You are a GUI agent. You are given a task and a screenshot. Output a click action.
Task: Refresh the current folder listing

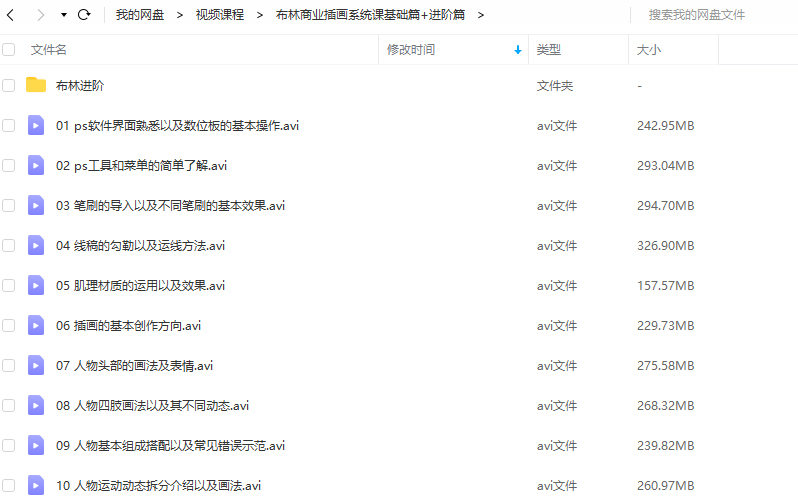click(x=84, y=15)
